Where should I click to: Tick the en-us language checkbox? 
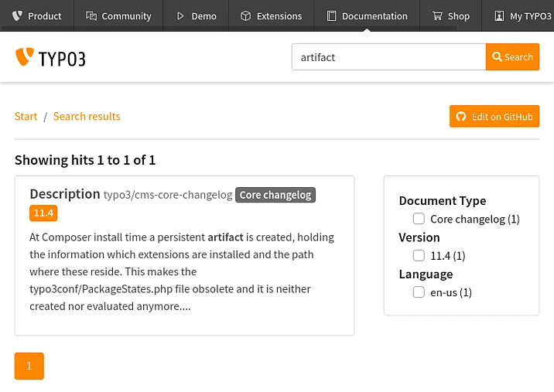(419, 291)
